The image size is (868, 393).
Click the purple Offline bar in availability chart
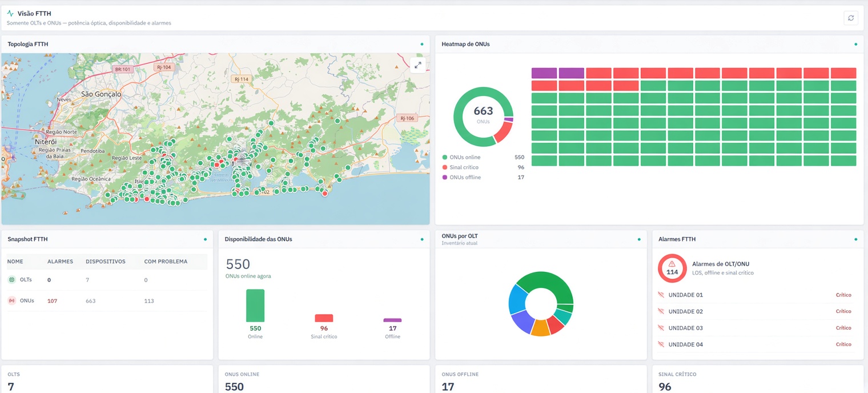392,320
